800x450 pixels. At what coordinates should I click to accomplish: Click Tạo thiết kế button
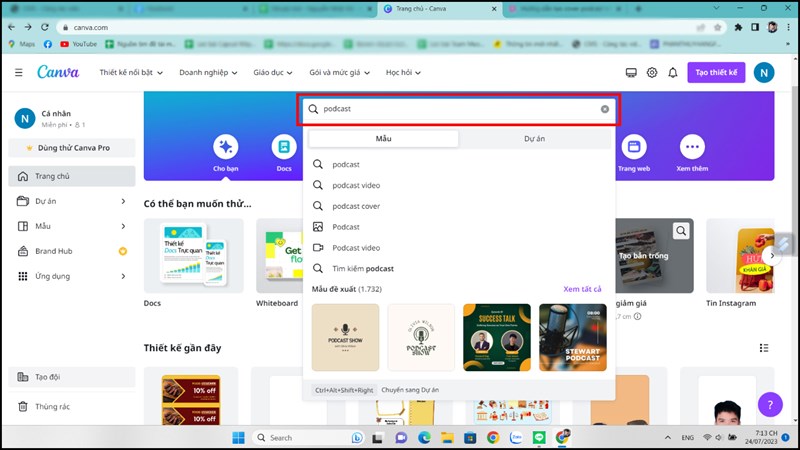[716, 72]
